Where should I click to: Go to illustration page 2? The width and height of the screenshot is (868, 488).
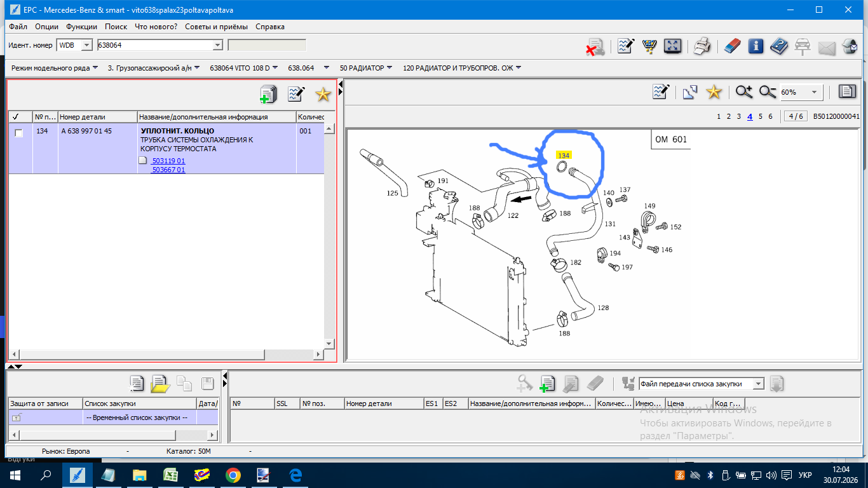(729, 116)
